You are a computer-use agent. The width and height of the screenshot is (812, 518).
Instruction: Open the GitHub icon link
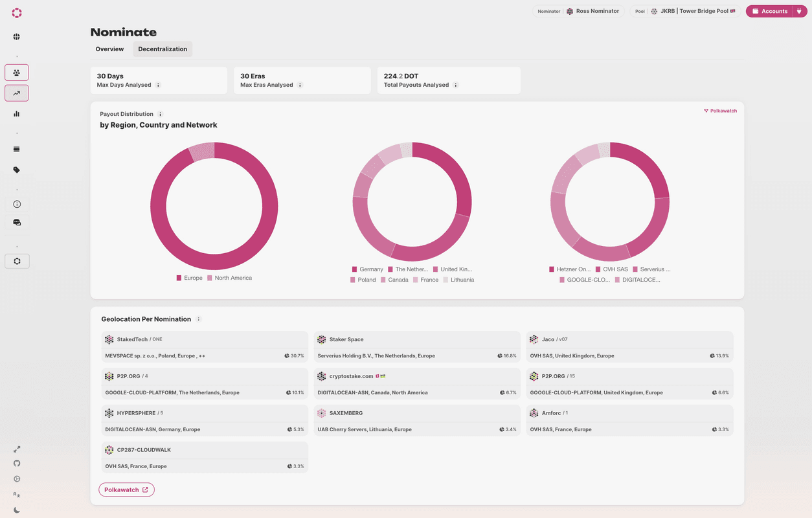click(17, 464)
